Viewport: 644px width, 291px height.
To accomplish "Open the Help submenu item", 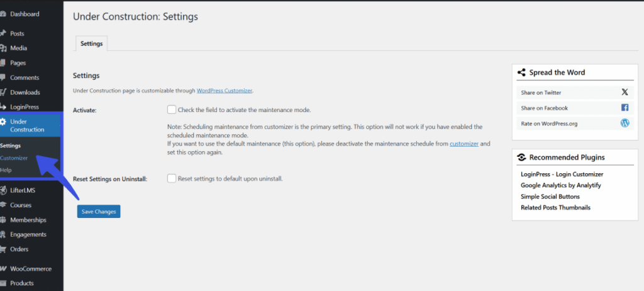I will tap(6, 170).
